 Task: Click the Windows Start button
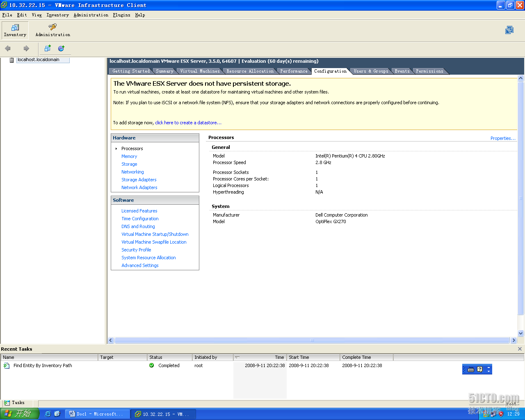[x=20, y=414]
